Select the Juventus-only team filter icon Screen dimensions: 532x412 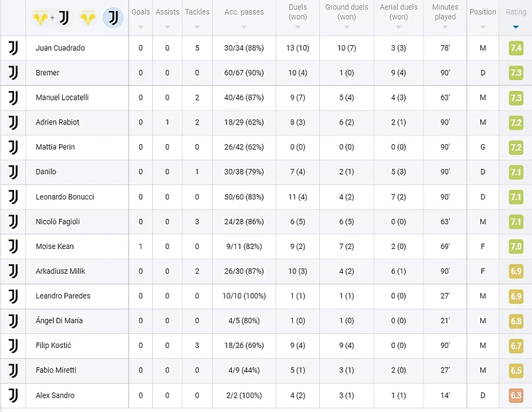113,17
